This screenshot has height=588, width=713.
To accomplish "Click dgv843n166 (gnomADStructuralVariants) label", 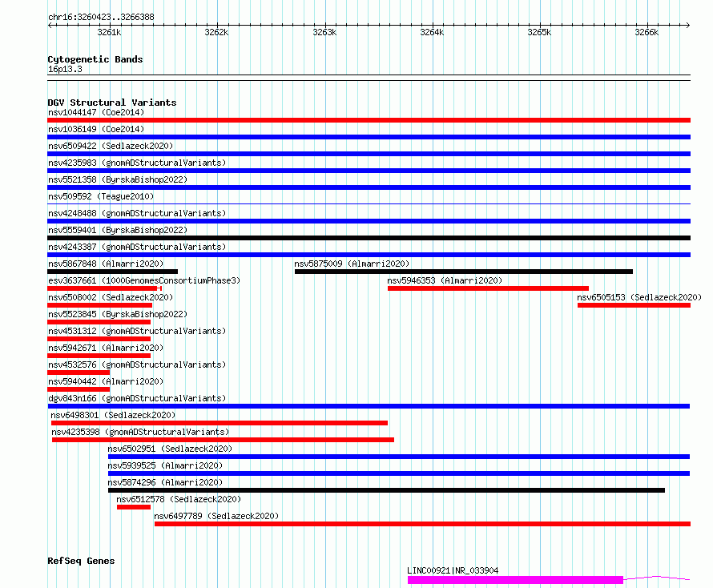I will click(137, 398).
